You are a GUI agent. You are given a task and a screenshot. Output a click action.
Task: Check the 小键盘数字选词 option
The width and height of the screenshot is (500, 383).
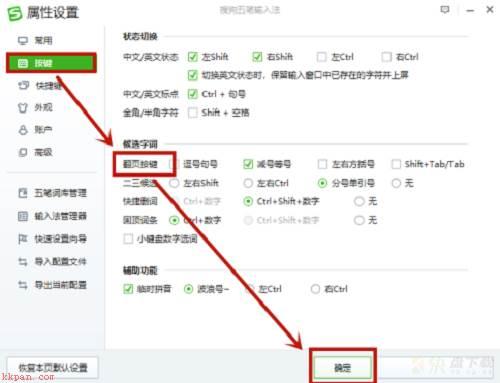tap(128, 239)
